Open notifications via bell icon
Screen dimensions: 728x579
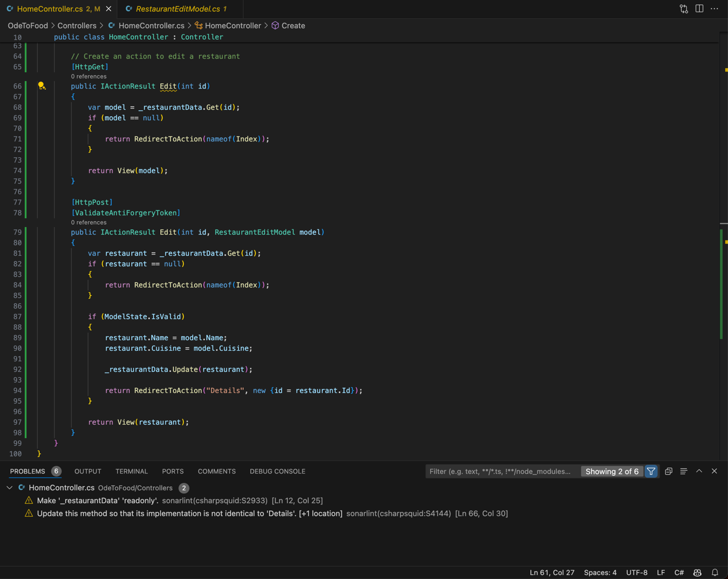coord(715,573)
